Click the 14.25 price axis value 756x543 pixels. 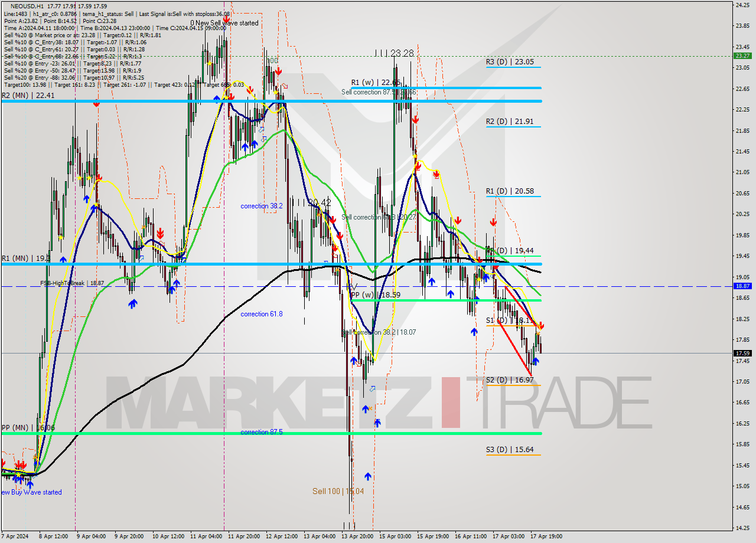pos(742,528)
